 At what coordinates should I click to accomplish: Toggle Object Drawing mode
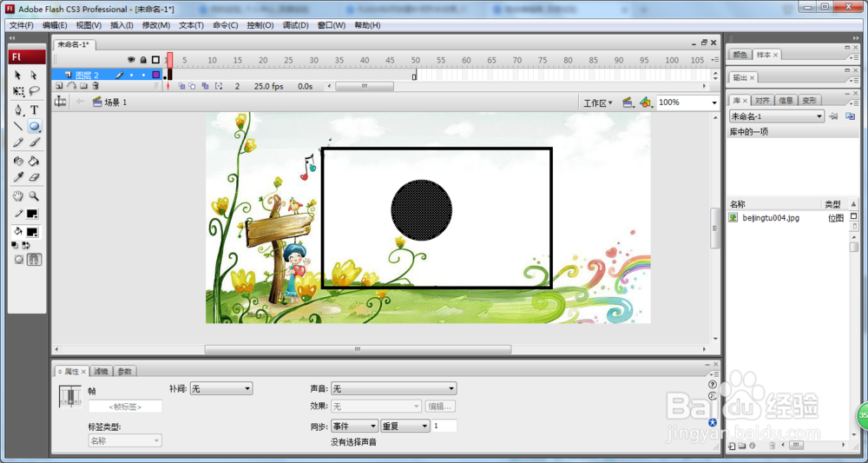point(19,259)
